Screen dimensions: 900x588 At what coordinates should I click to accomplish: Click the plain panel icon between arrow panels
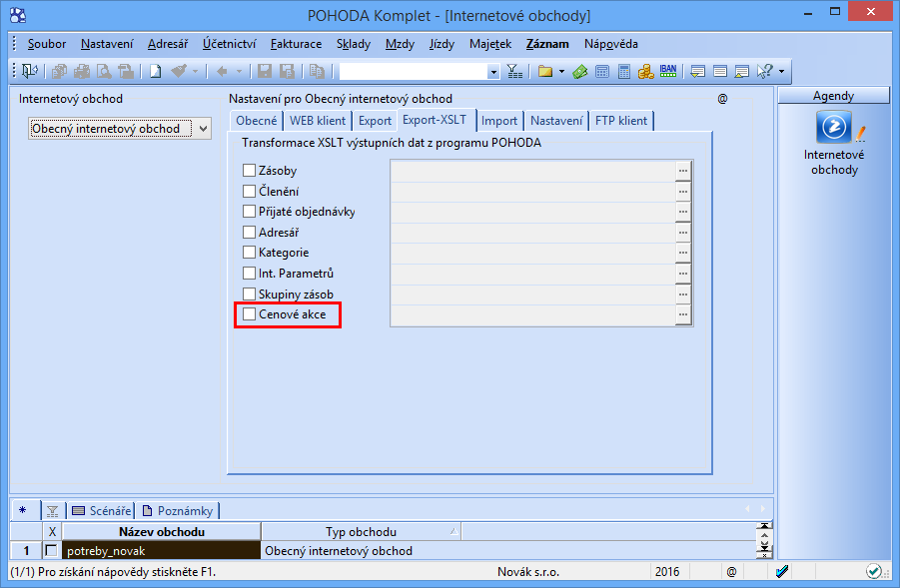pos(720,71)
